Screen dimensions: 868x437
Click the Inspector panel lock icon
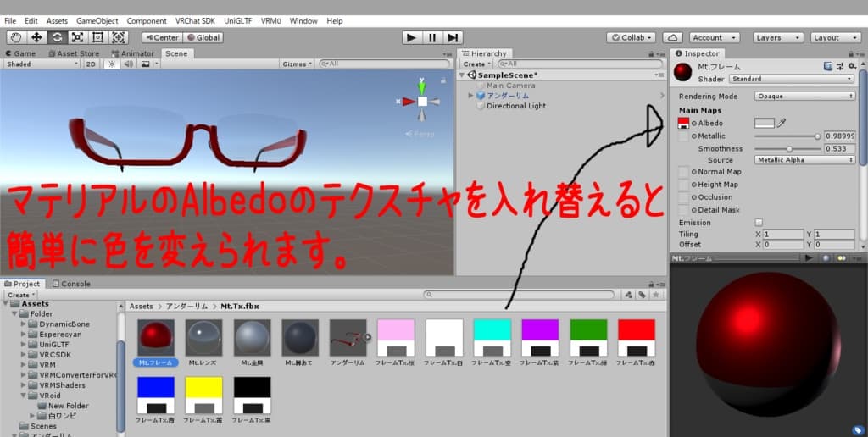(x=851, y=53)
